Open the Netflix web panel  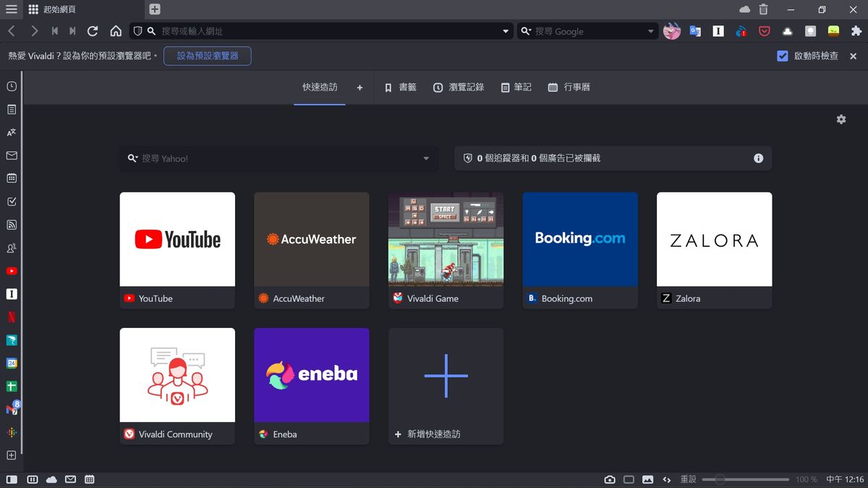(x=12, y=317)
